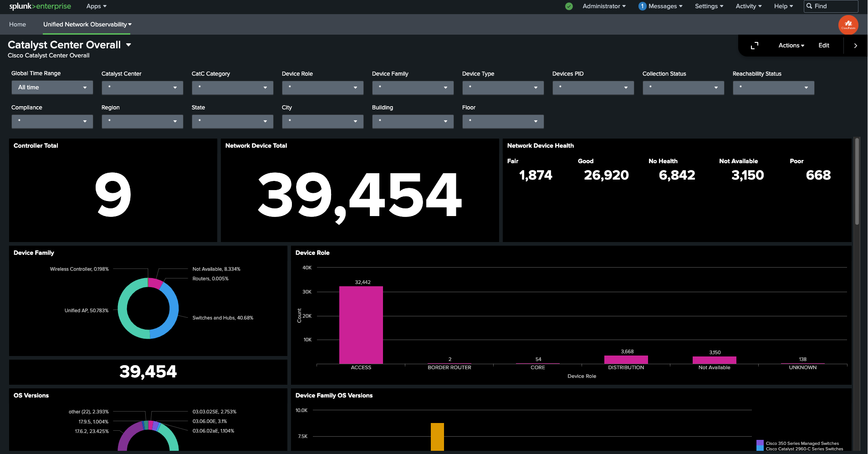Click the Splunk enterprise logo
The width and height of the screenshot is (868, 454).
tap(40, 6)
